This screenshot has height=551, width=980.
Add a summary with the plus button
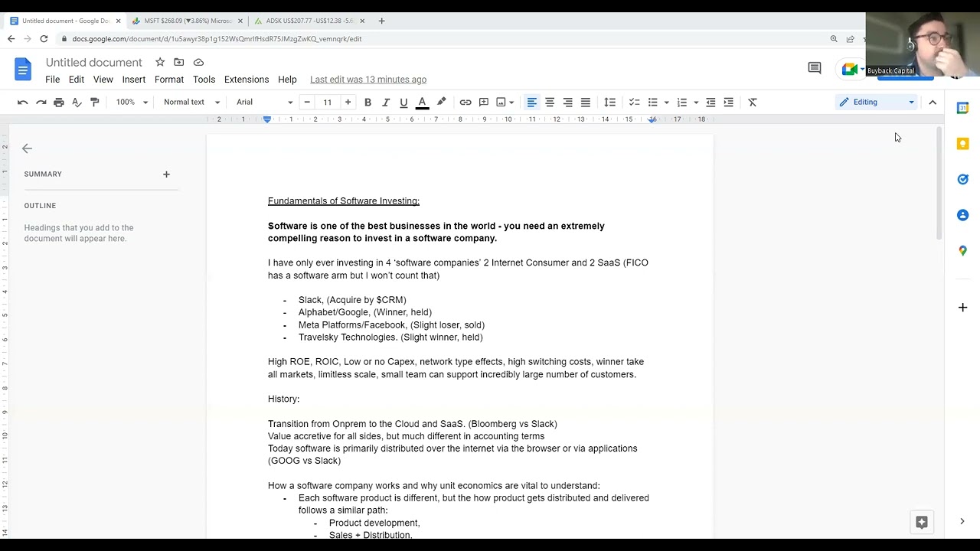[x=166, y=174]
